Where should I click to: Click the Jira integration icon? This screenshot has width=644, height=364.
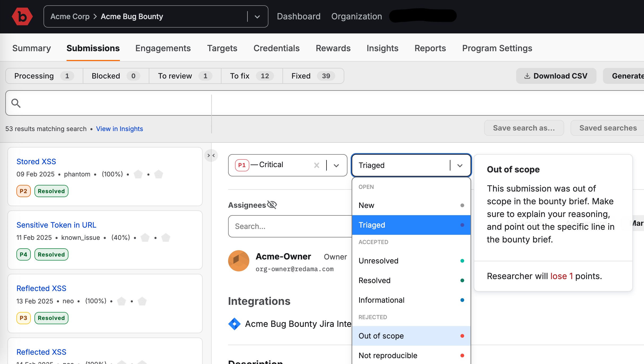(x=234, y=324)
